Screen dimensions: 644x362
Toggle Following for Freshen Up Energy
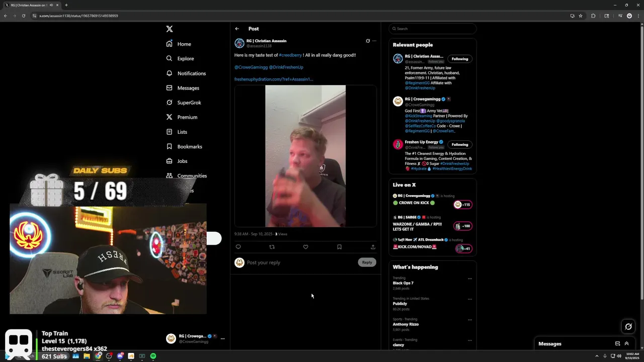coord(459,144)
